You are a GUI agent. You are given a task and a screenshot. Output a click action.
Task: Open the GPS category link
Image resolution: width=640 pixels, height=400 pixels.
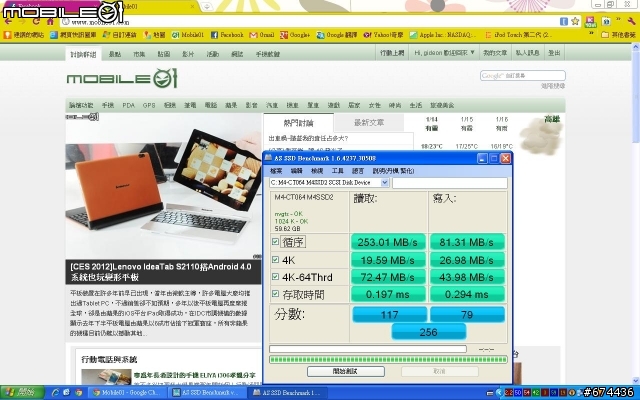click(149, 105)
